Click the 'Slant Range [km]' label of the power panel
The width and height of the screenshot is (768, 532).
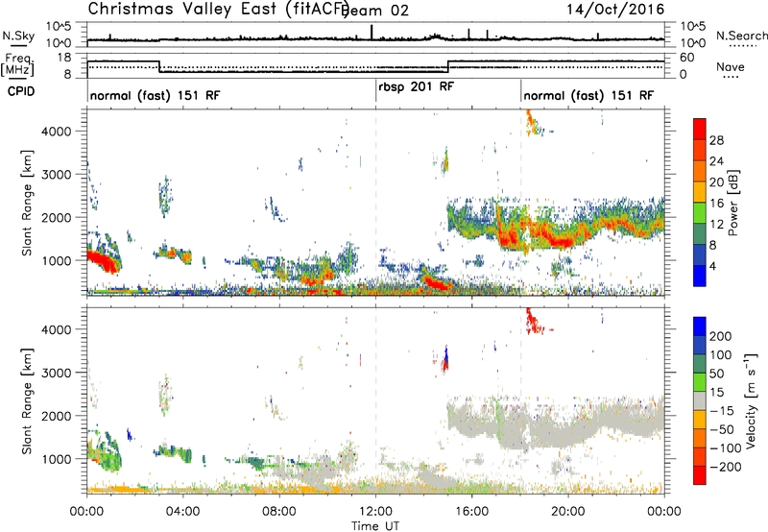pyautogui.click(x=27, y=203)
